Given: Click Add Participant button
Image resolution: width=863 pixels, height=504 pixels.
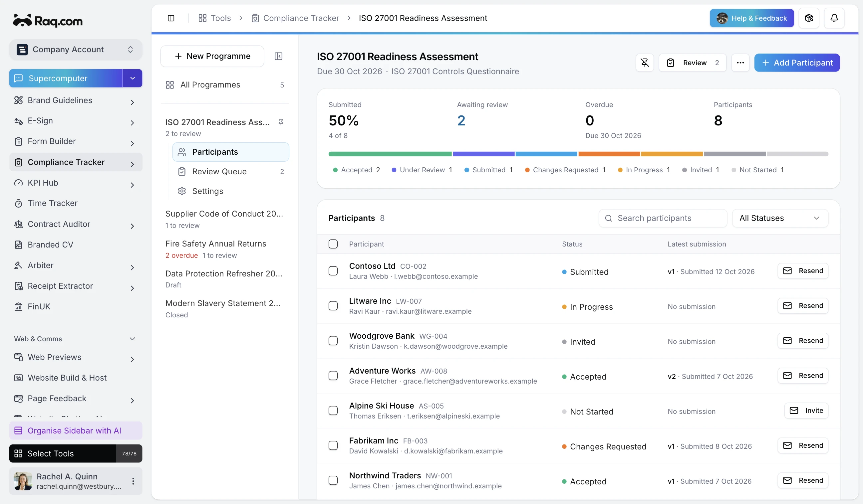Looking at the screenshot, I should (x=797, y=63).
